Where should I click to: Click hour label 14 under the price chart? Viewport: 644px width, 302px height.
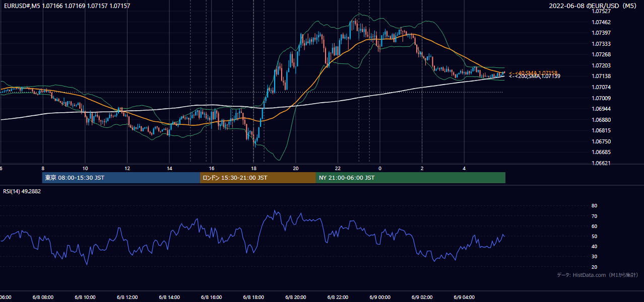coord(169,169)
